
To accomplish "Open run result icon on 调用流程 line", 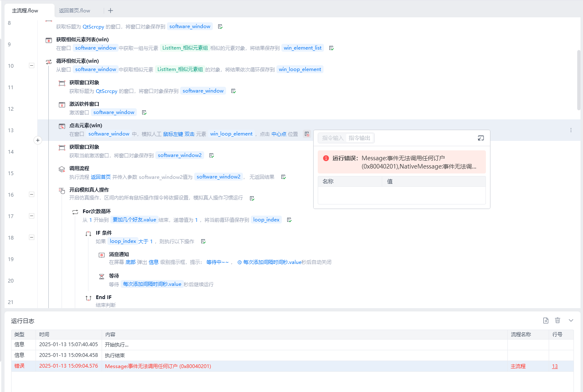I will [x=283, y=177].
